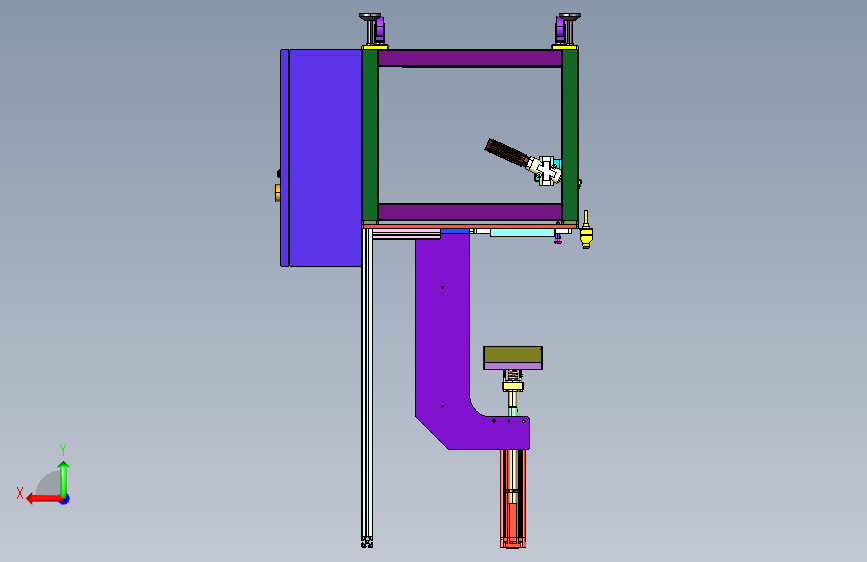Screen dimensions: 867x562
Task: Select the dark threaded hose inside frame
Action: 507,153
